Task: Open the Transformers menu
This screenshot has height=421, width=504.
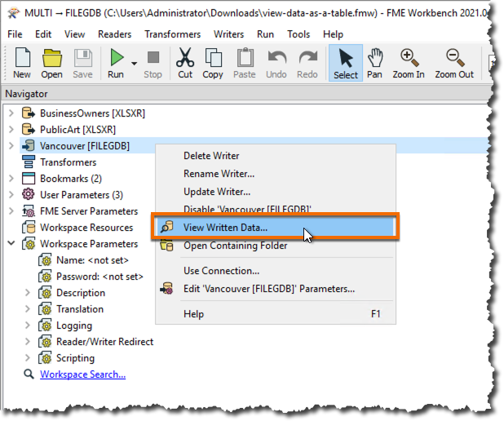Action: [173, 34]
